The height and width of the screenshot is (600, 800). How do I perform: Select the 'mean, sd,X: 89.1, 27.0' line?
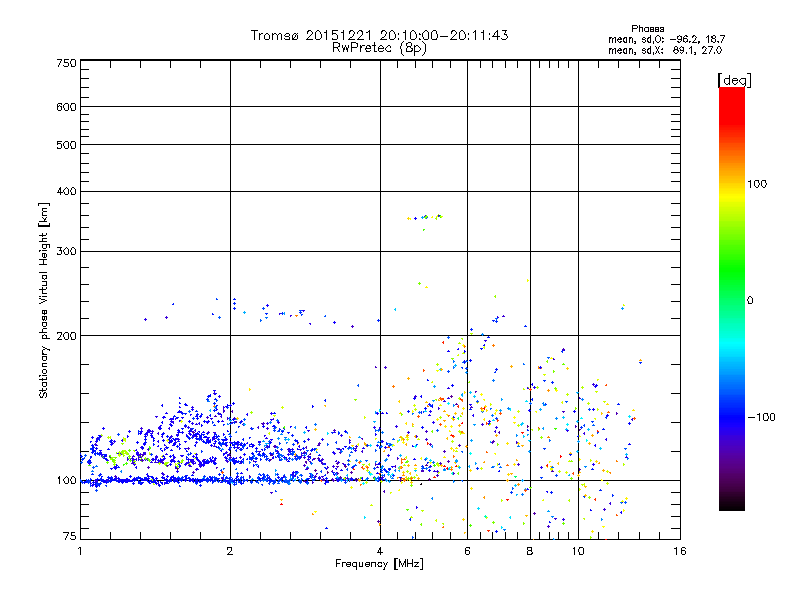coord(665,50)
